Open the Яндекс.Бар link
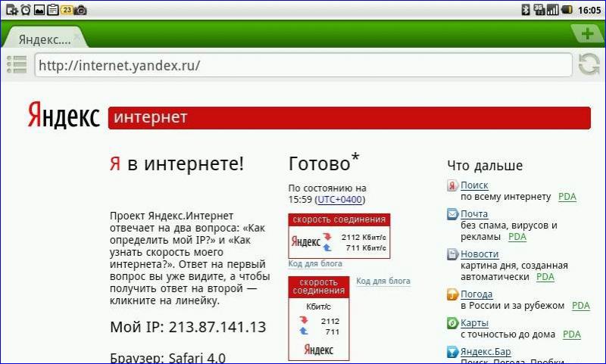The image size is (606, 364). coord(486,352)
